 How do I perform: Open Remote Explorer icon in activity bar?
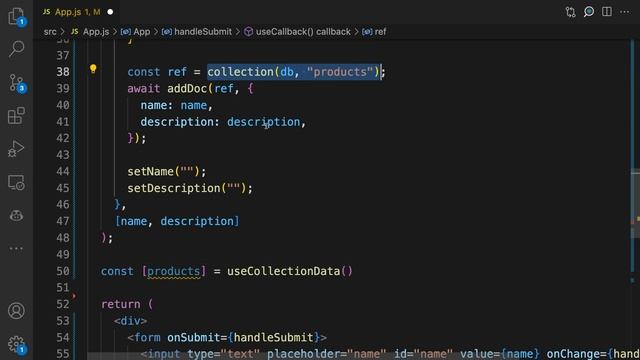coord(16,182)
